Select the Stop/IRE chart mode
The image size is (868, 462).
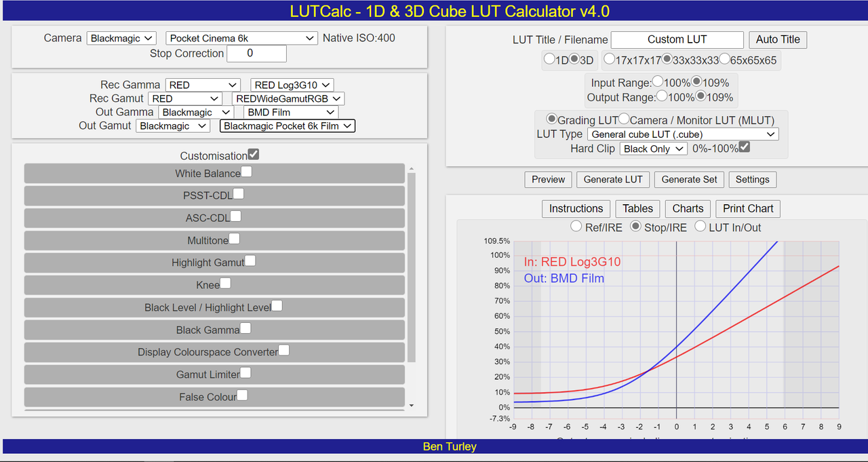click(x=635, y=226)
